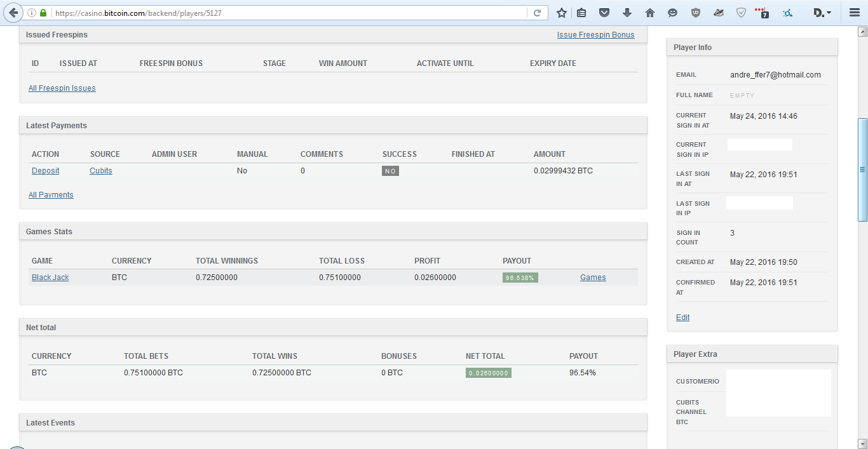Image resolution: width=868 pixels, height=449 pixels.
Task: Click the ADMIN USER column header
Action: [x=174, y=154]
